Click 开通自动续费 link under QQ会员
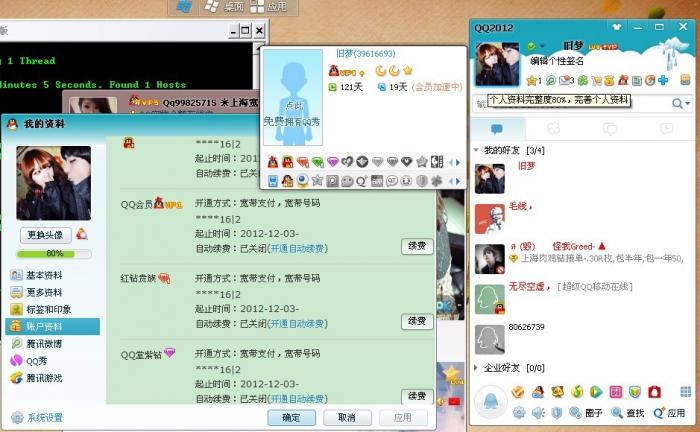The height and width of the screenshot is (432, 700). click(297, 248)
